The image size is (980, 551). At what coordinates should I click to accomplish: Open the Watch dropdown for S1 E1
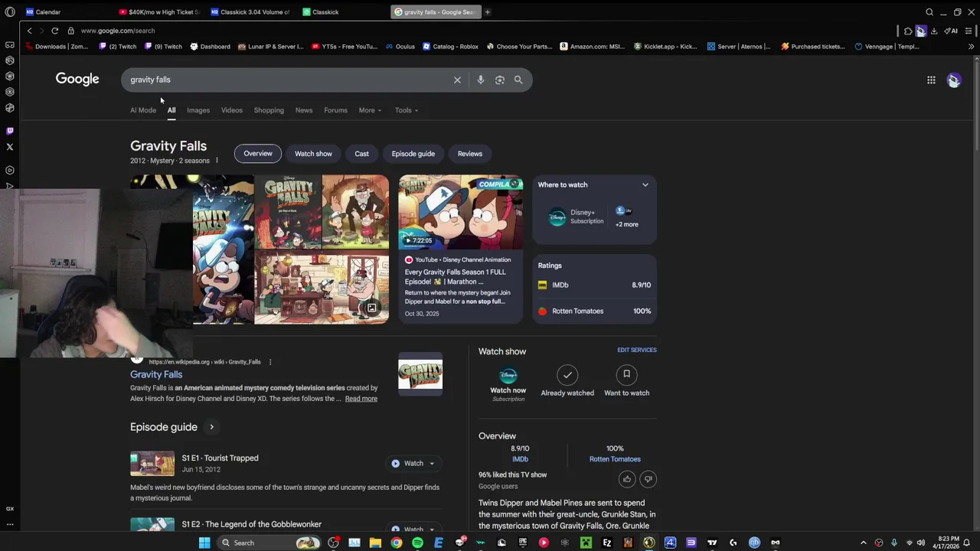431,464
